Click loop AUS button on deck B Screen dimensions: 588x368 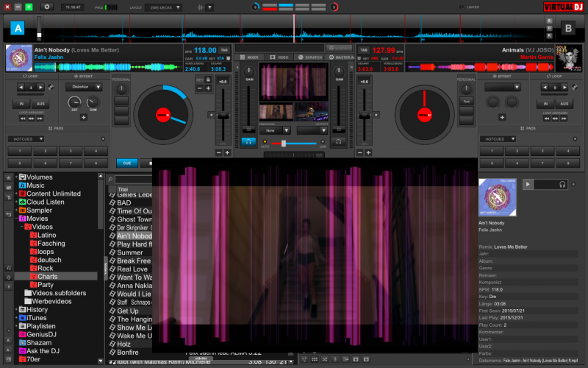tap(564, 104)
